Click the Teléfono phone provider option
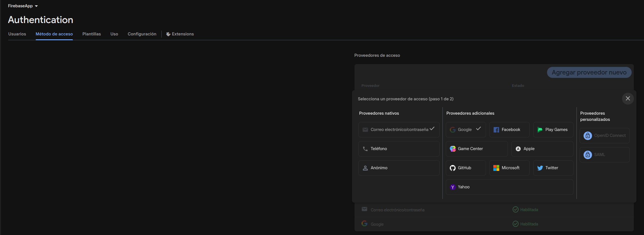644x235 pixels. tap(399, 149)
